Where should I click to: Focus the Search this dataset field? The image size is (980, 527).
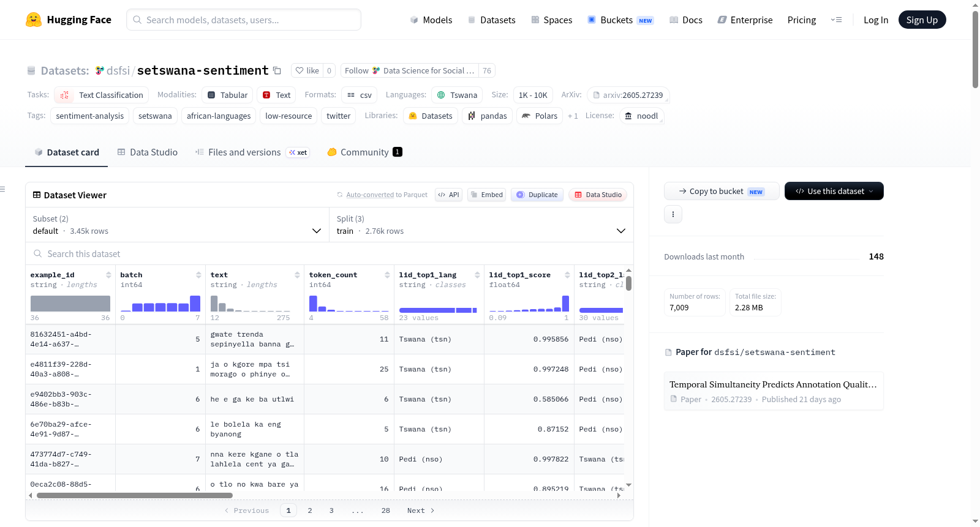pos(330,253)
